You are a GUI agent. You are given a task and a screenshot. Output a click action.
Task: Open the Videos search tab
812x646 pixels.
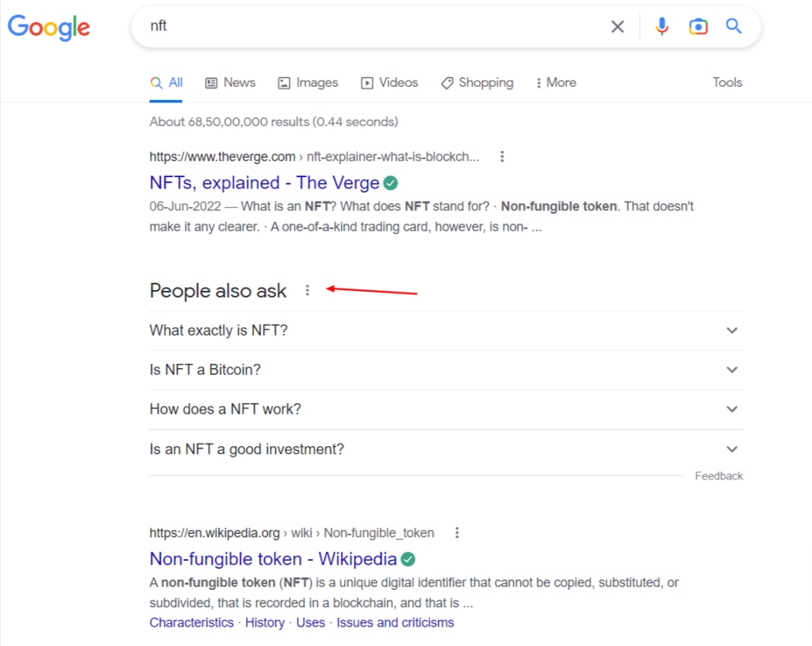click(389, 83)
